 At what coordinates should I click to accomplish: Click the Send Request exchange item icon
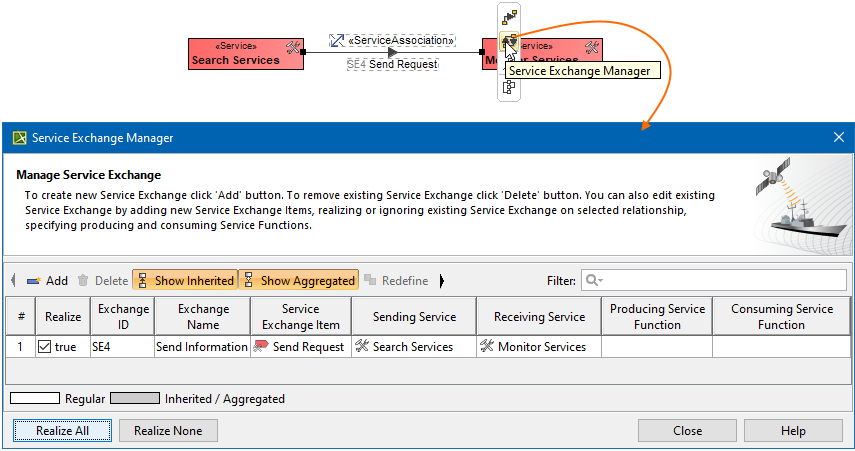click(262, 347)
